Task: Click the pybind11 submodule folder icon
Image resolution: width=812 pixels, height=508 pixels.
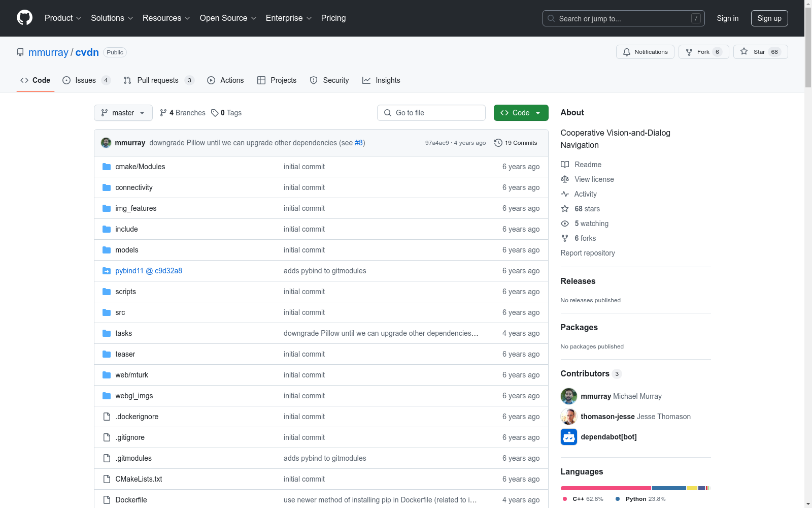Action: click(107, 271)
